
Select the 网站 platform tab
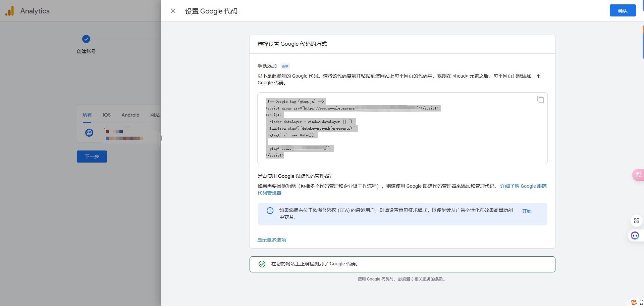tap(155, 115)
